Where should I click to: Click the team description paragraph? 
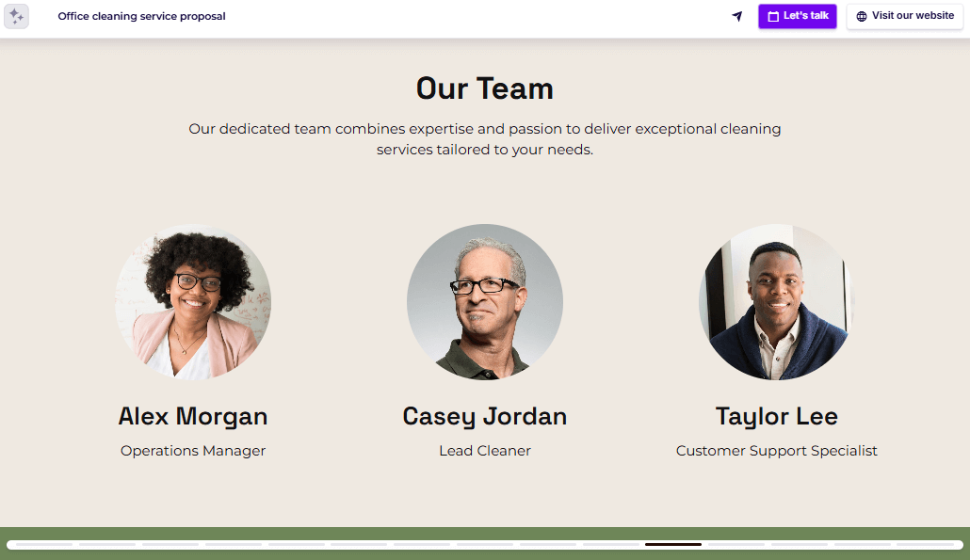coord(485,138)
